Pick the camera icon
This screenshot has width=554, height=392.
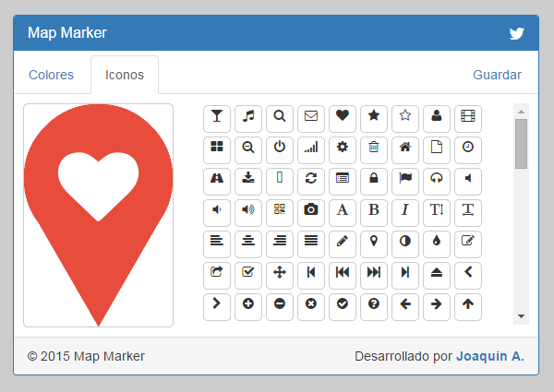[x=311, y=213]
